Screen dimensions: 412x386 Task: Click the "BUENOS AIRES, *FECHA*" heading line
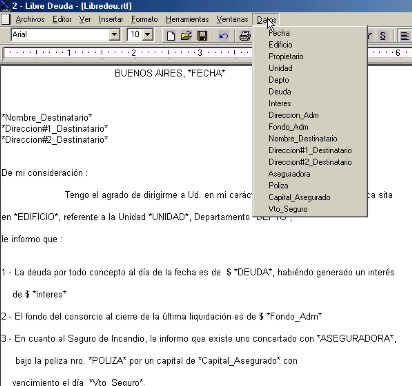point(170,73)
